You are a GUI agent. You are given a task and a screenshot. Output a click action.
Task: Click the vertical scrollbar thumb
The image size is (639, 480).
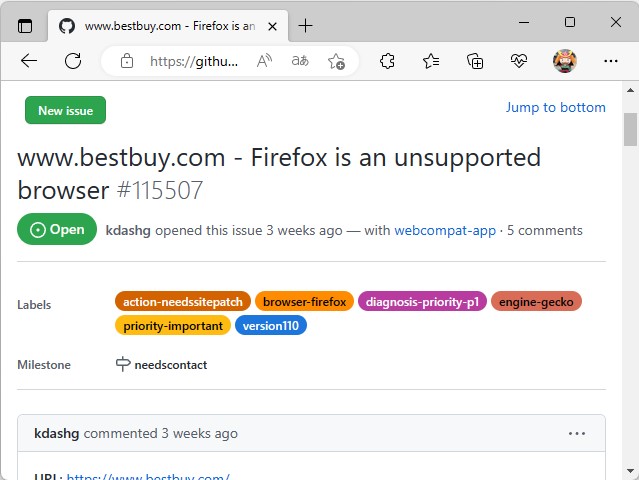630,129
